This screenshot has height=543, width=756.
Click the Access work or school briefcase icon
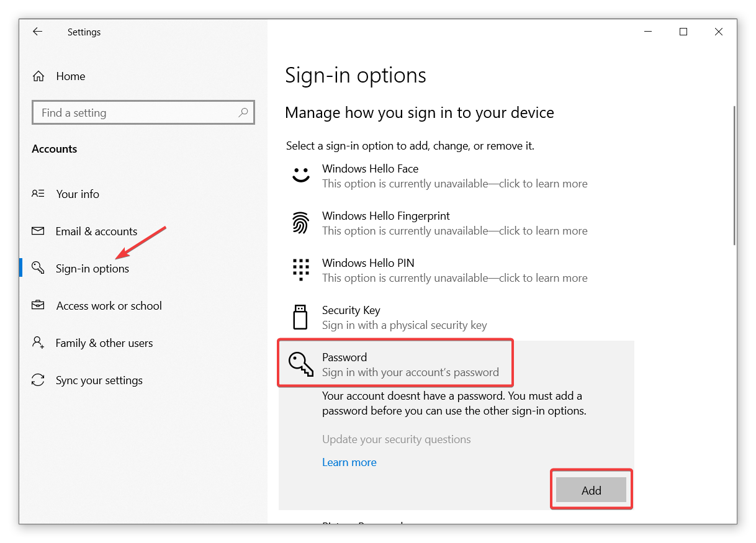coord(38,305)
